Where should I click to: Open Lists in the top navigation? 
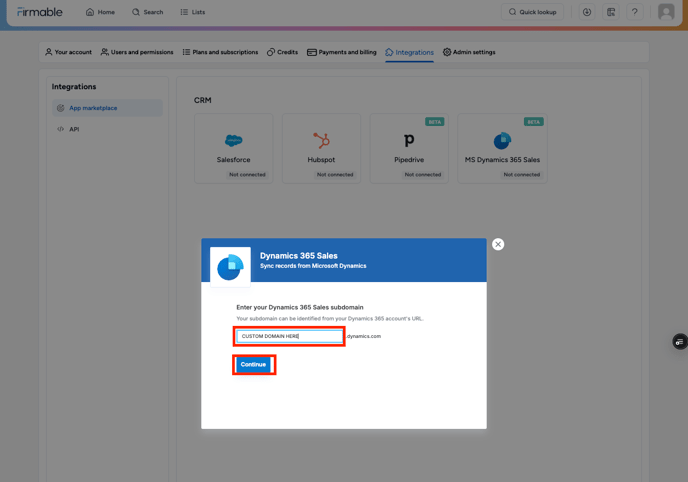click(x=193, y=12)
